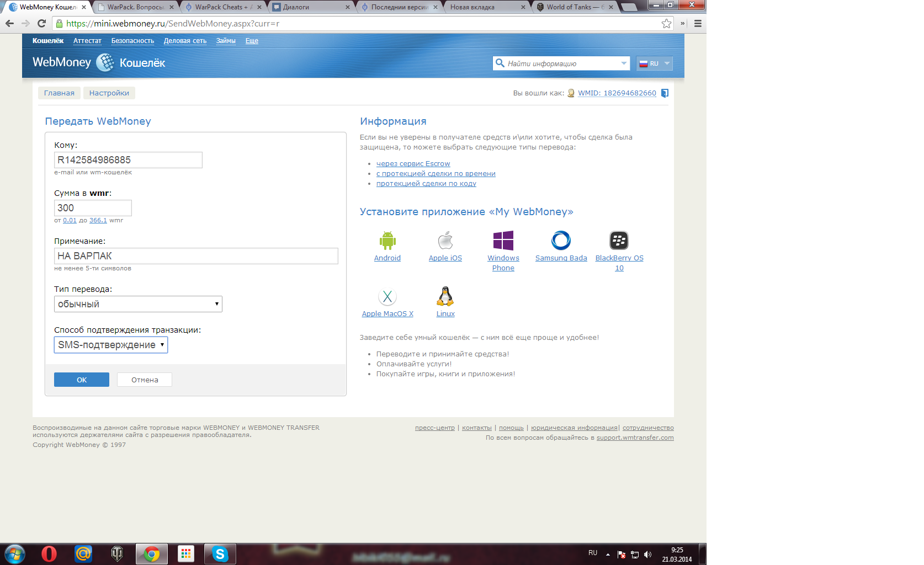Open the юридическая информация footer link

(574, 428)
